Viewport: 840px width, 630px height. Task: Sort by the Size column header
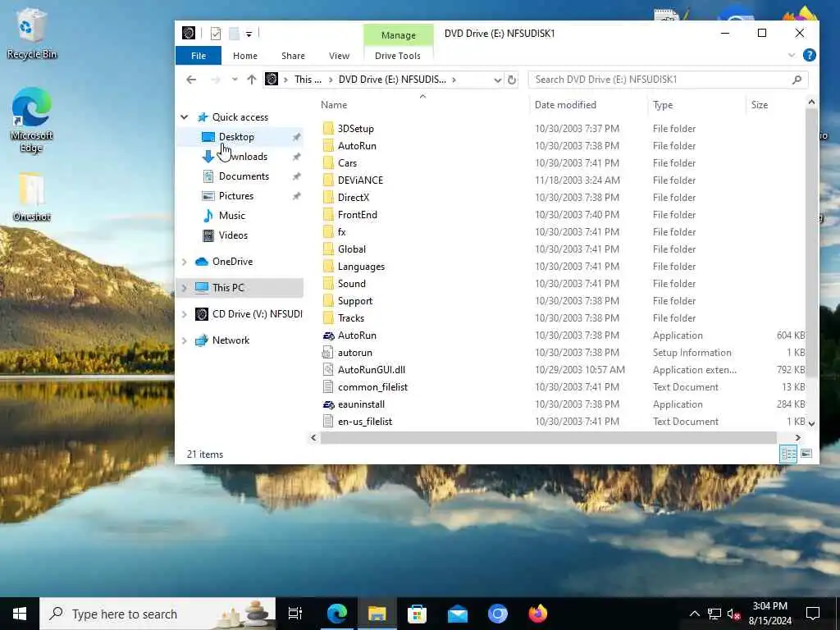pos(759,105)
